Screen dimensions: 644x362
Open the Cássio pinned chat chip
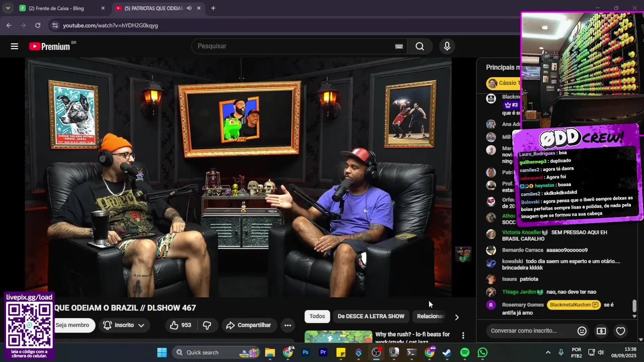point(503,83)
